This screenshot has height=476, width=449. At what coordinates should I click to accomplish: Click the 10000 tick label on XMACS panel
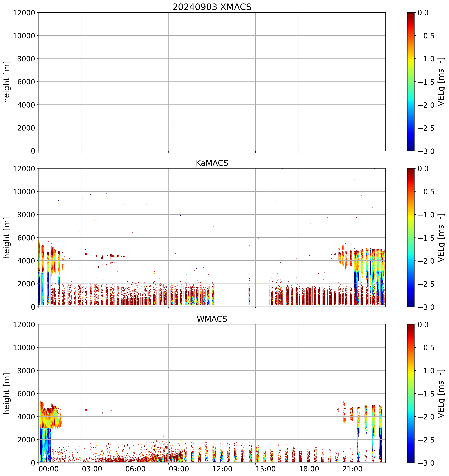(x=24, y=36)
